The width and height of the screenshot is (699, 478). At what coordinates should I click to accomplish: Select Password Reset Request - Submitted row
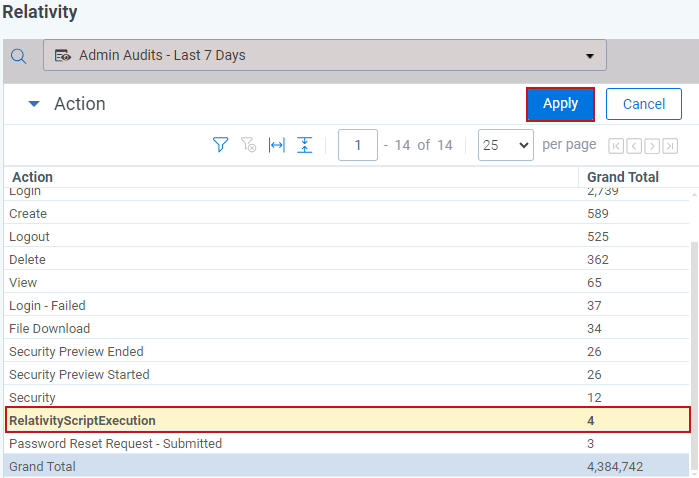346,444
